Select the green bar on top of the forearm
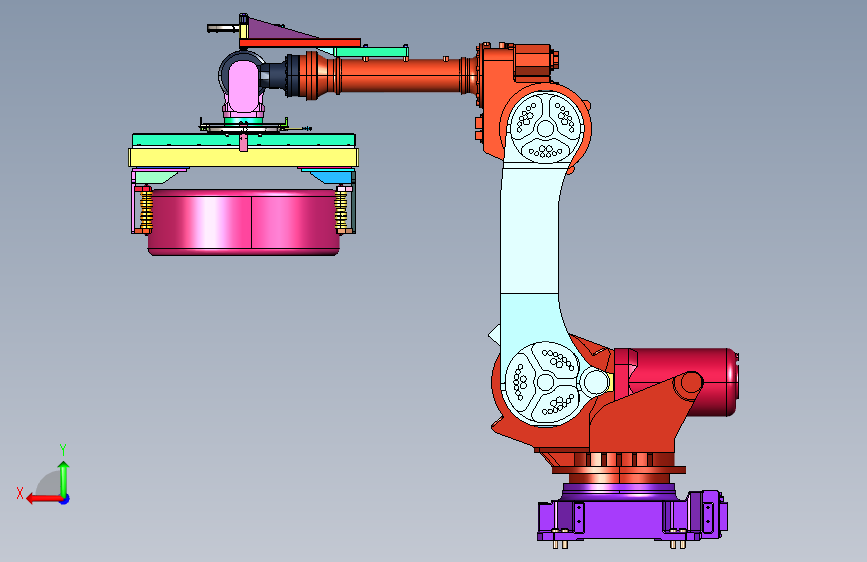 coord(370,52)
